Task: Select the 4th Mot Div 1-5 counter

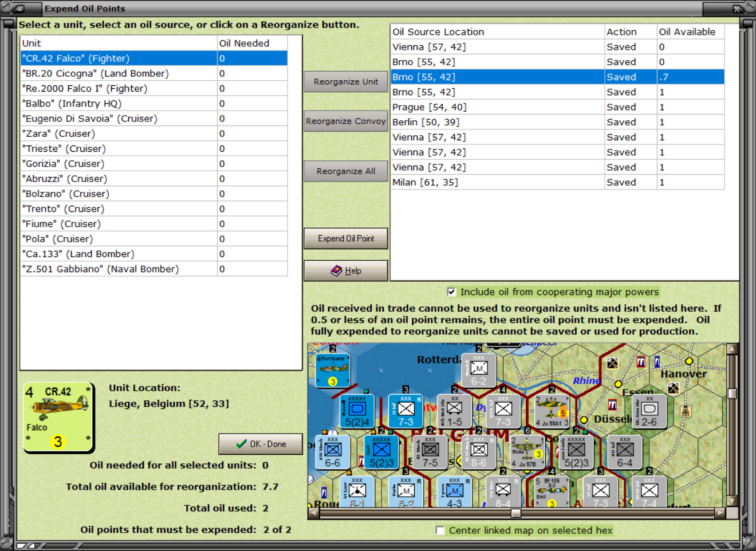Action: point(454,411)
